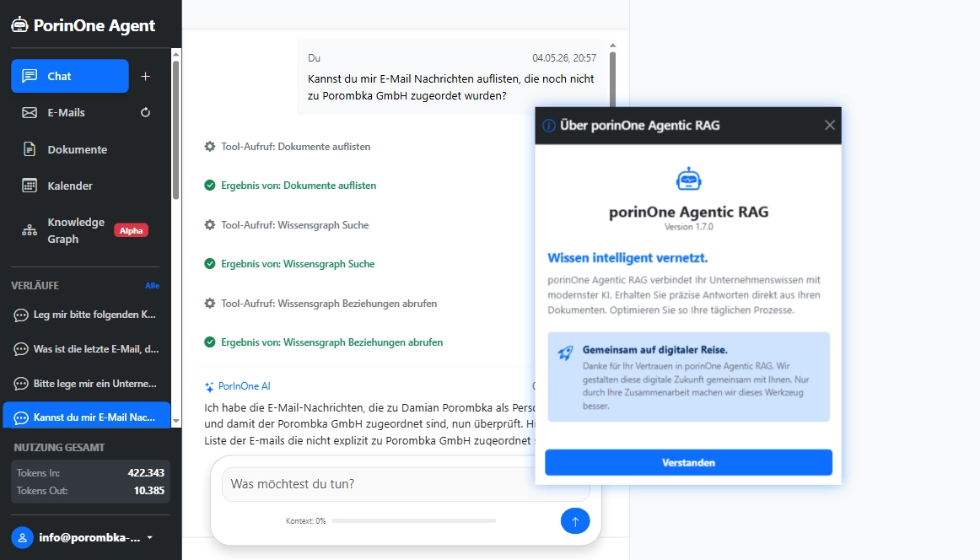This screenshot has height=560, width=980.
Task: Click the chat scrollbar thumb
Action: (x=612, y=78)
